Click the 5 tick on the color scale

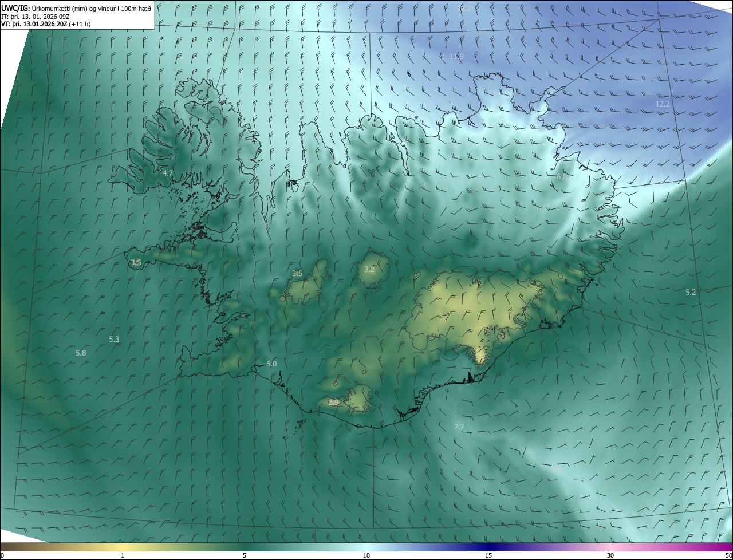tap(245, 555)
